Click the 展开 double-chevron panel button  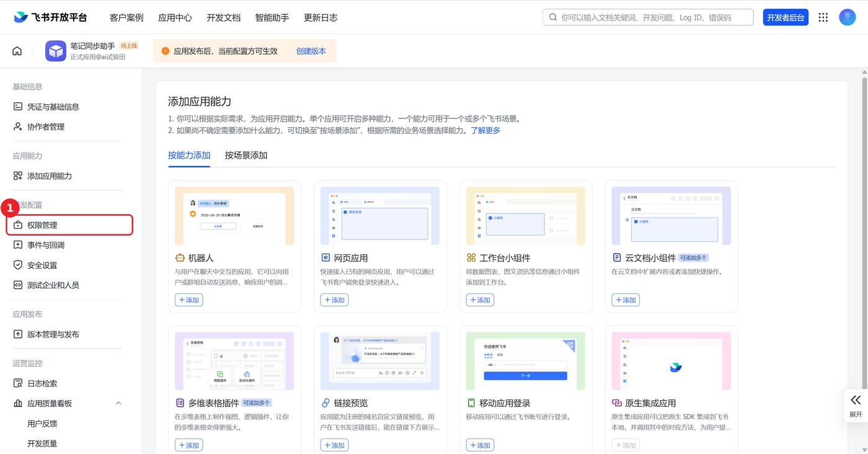click(x=856, y=406)
